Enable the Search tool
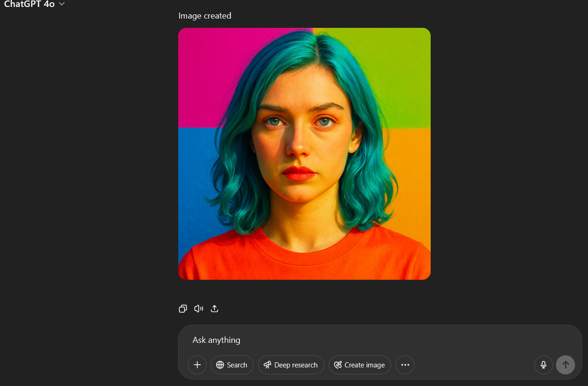The height and width of the screenshot is (386, 588). click(x=232, y=365)
